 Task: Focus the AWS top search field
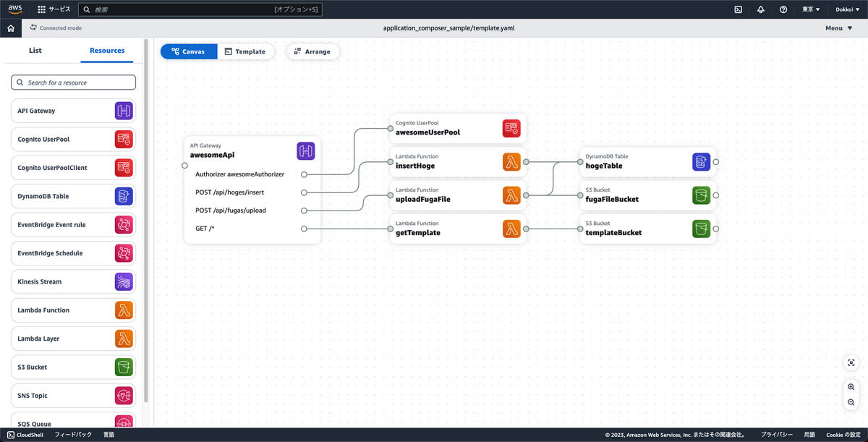[x=200, y=9]
